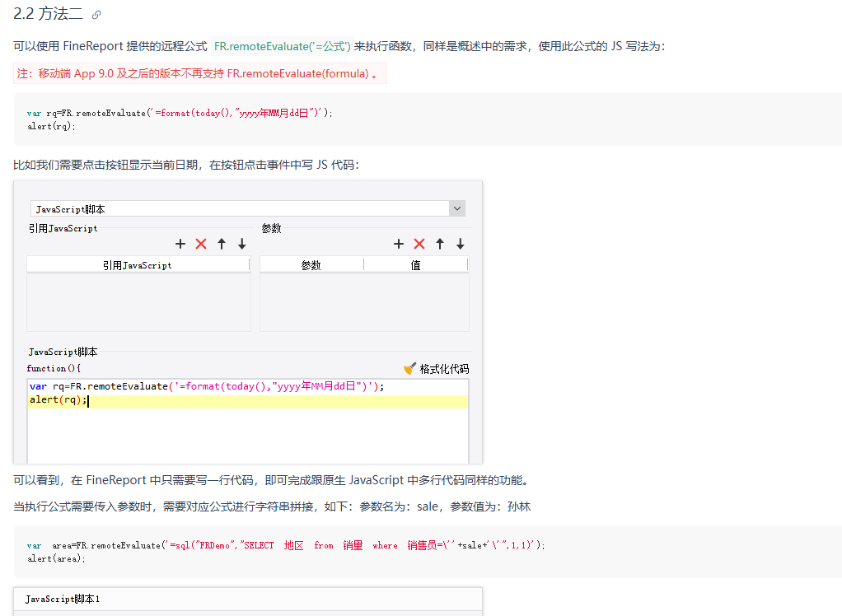The image size is (842, 616).
Task: Add a new 参数 row with plus icon
Action: click(399, 244)
